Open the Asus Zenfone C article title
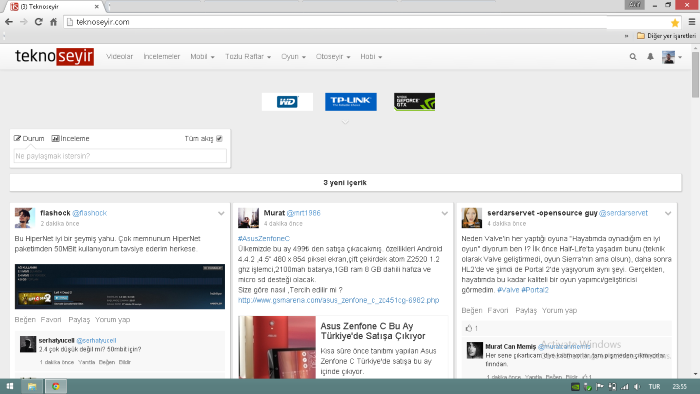 click(373, 331)
